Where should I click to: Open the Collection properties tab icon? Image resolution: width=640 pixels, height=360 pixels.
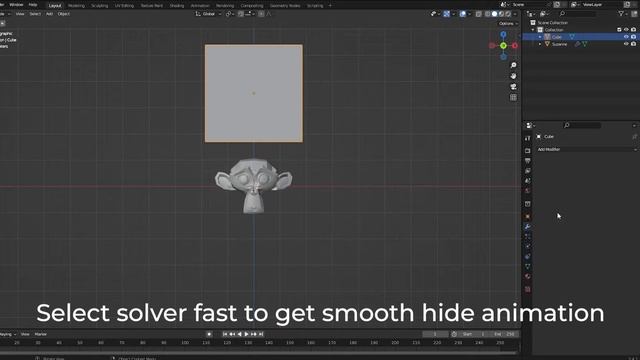click(527, 204)
